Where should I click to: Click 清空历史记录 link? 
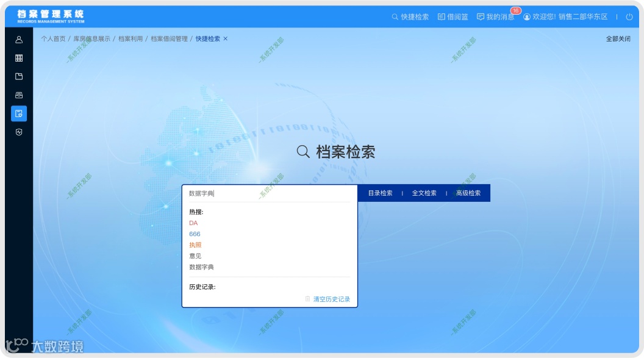(x=331, y=299)
